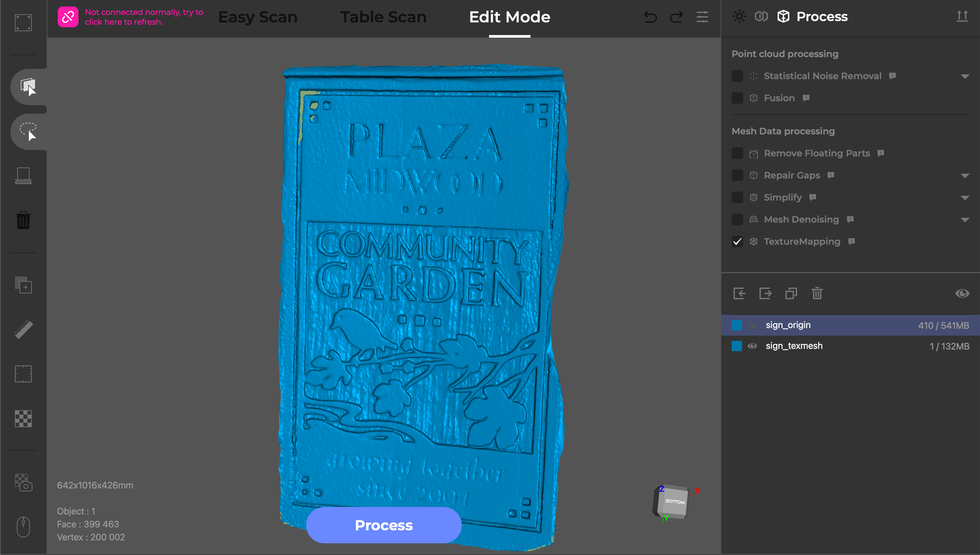Switch to Table Scan tab

tap(383, 17)
